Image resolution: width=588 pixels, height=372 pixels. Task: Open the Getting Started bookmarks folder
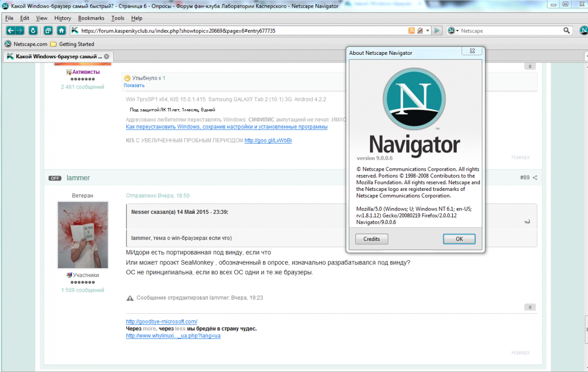(x=72, y=44)
